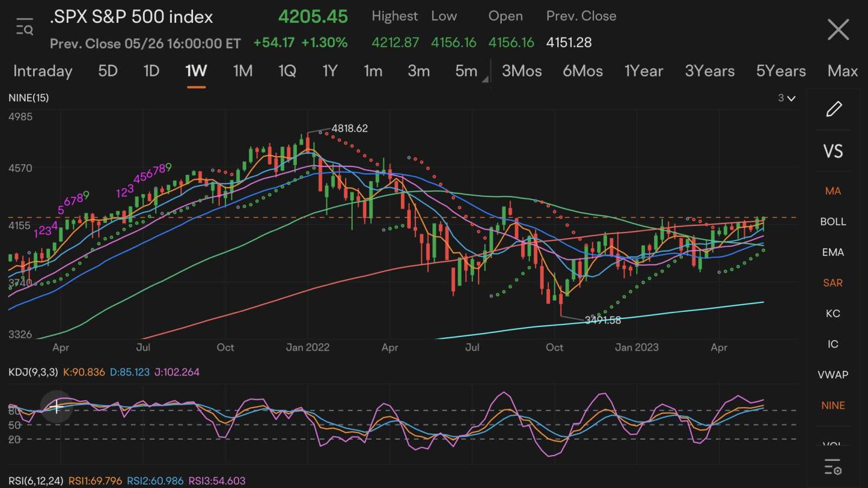Toggle the VWAP indicator
The width and height of the screenshot is (868, 488).
833,375
